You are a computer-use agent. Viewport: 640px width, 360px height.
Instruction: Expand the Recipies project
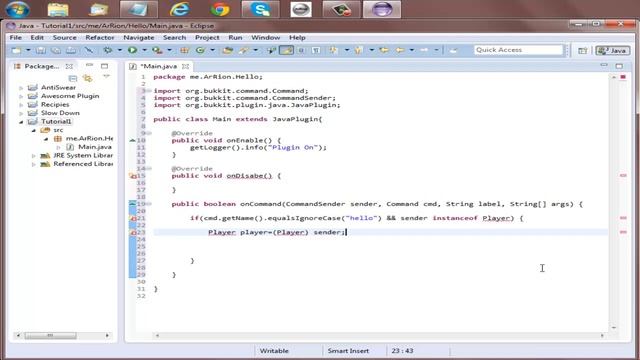coord(21,105)
